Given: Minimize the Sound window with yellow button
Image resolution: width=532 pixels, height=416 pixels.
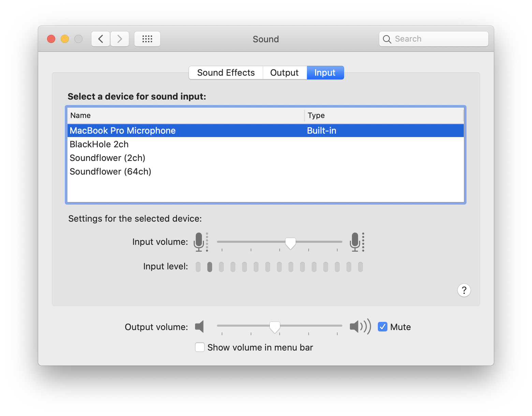Looking at the screenshot, I should click(65, 39).
